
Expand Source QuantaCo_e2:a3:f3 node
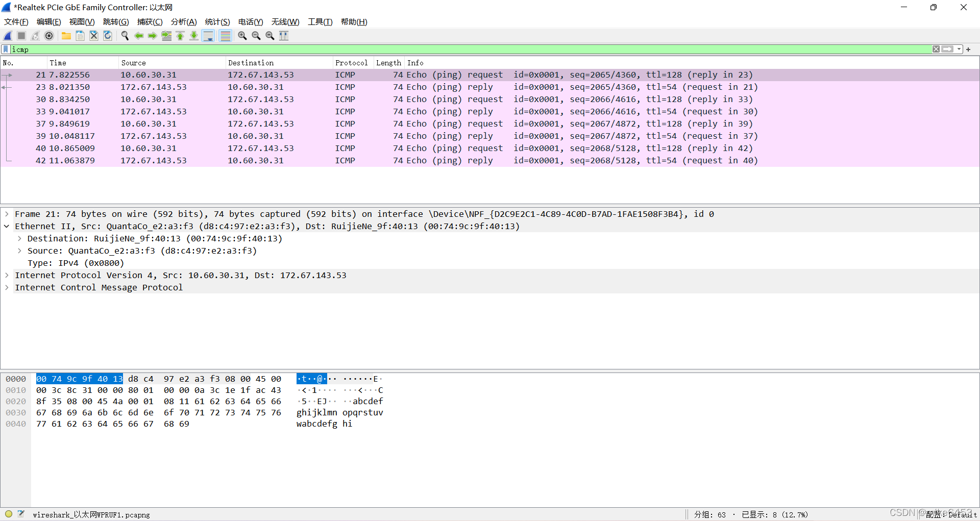pos(19,251)
